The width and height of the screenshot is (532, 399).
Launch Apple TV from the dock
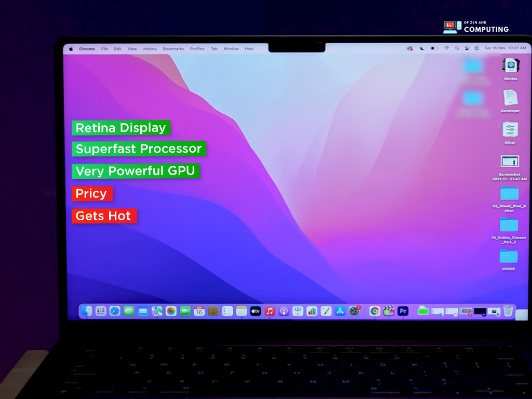tap(256, 311)
